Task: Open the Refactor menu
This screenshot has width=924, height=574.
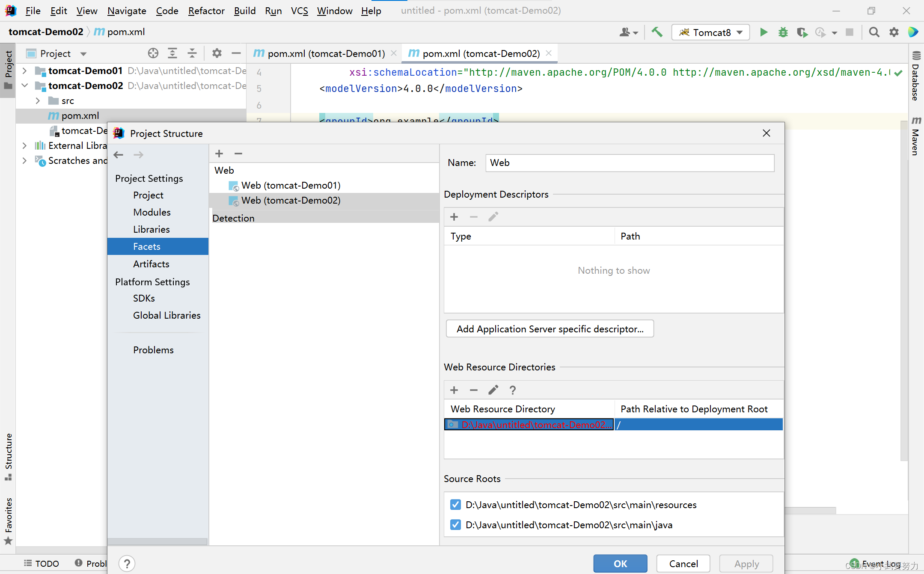Action: point(206,11)
